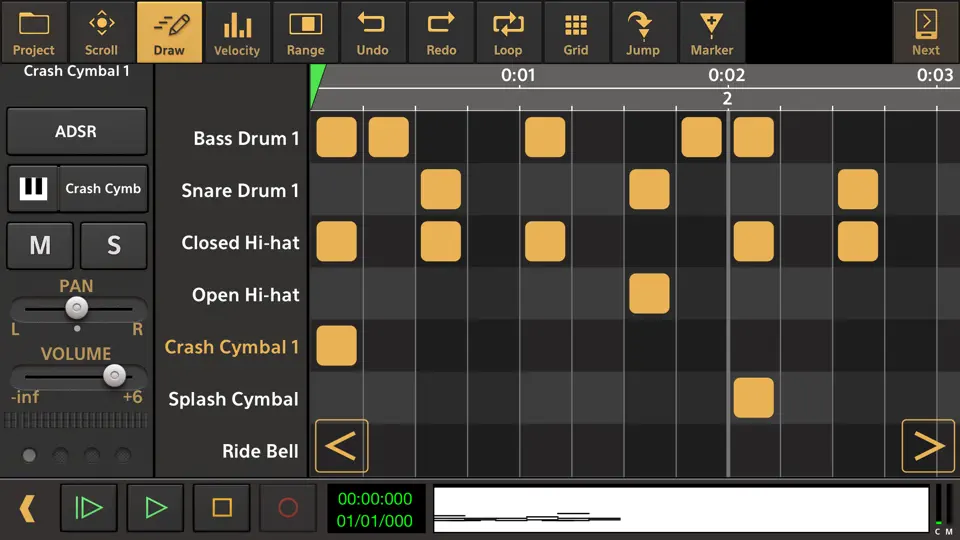Toggle the last Closed Hi-hat note
The width and height of the screenshot is (960, 540).
click(x=858, y=242)
